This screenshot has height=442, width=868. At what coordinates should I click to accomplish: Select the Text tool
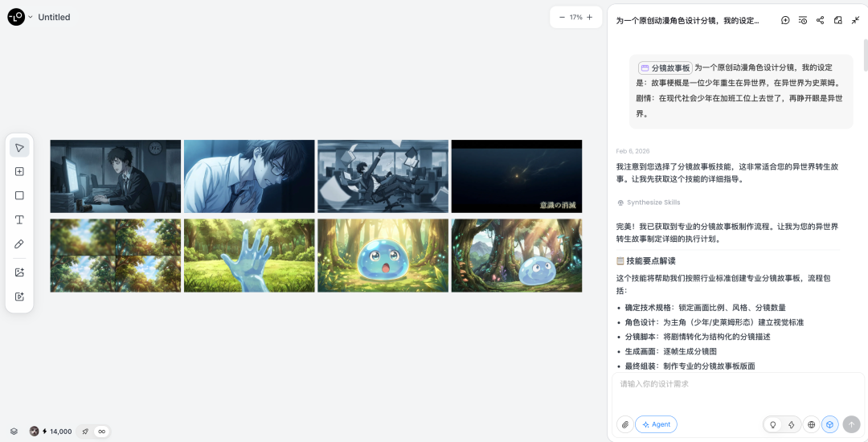19,219
